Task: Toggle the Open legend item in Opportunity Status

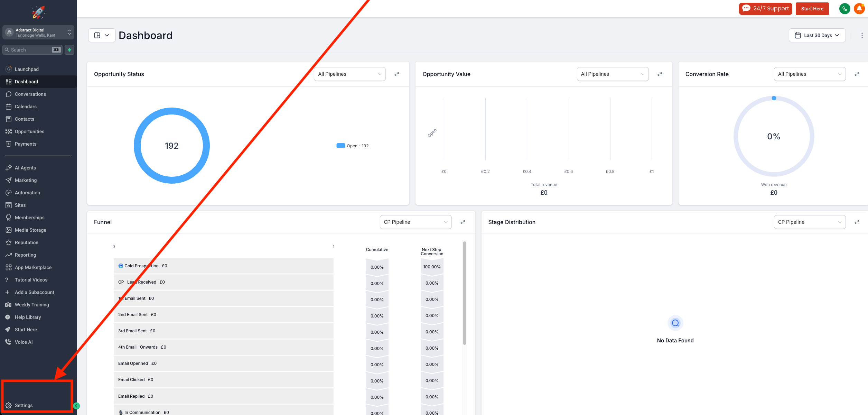Action: click(x=353, y=146)
